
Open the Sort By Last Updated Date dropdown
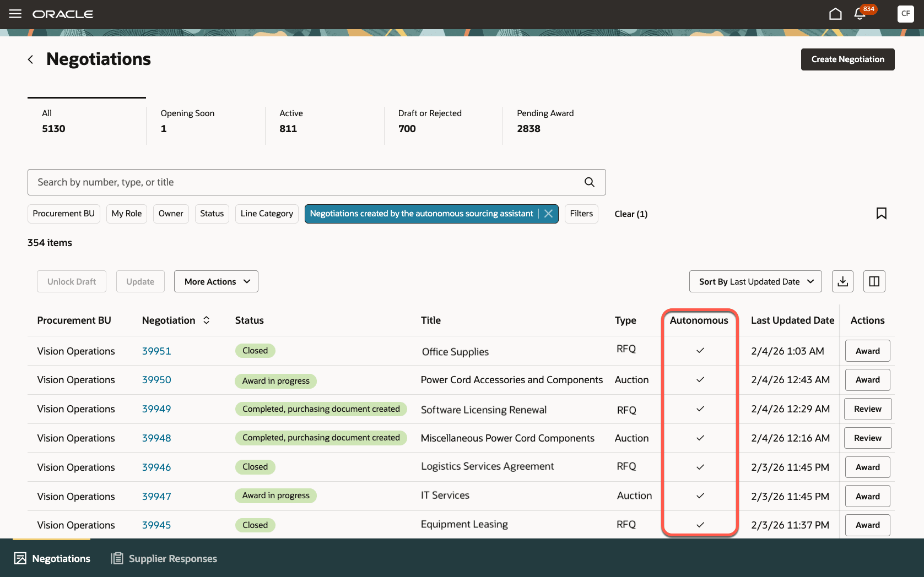(x=755, y=281)
